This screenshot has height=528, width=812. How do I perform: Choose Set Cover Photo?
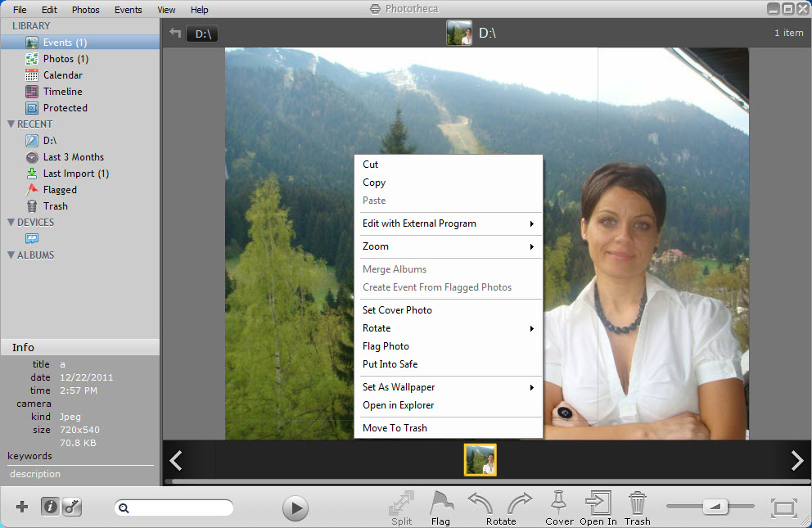pos(448,310)
